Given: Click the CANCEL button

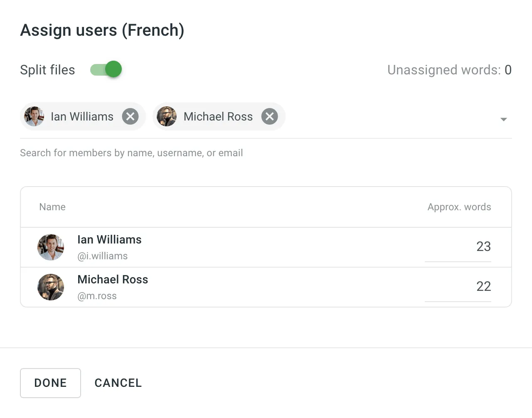Looking at the screenshot, I should tap(118, 383).
